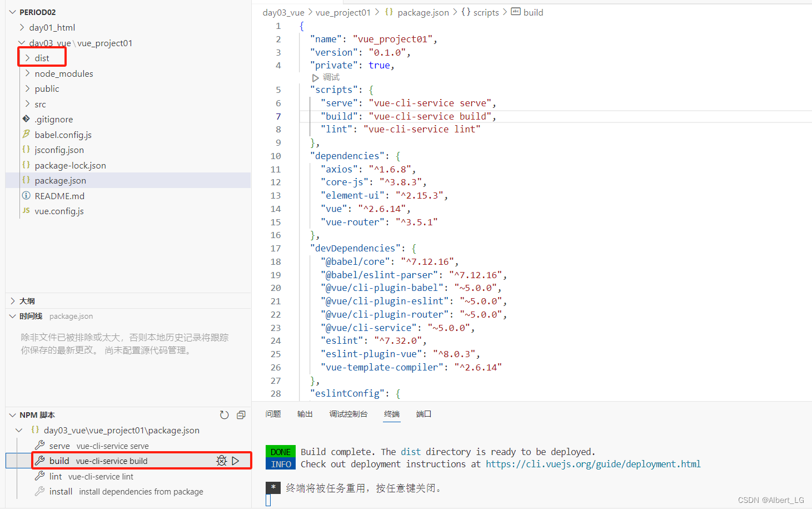Click the "element-ui" dependency line

(x=385, y=195)
